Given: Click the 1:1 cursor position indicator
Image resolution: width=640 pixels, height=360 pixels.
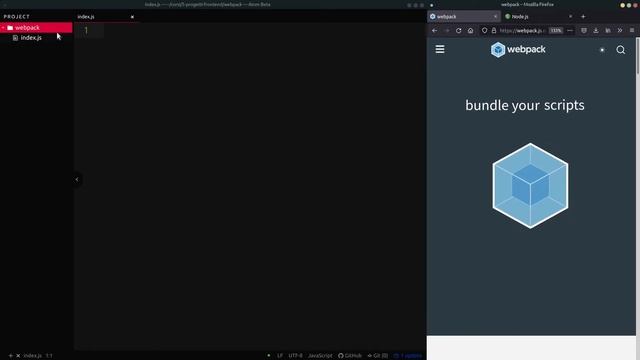Looking at the screenshot, I should (49, 356).
